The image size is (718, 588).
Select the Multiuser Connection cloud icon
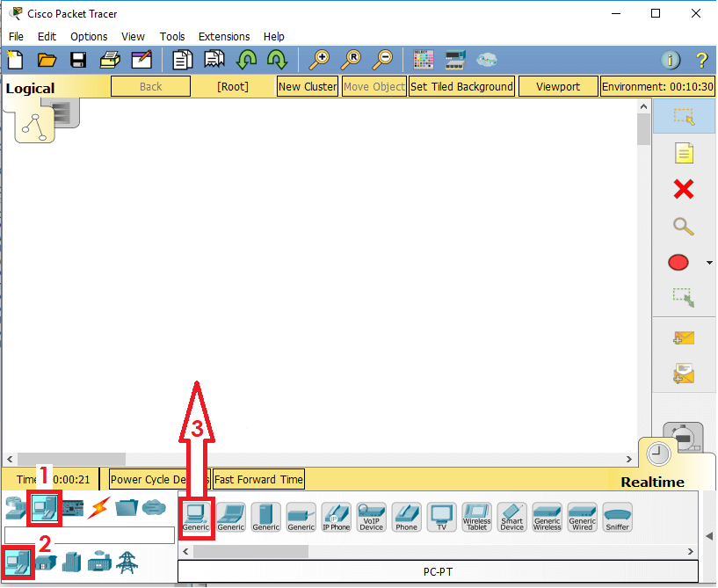pos(154,508)
